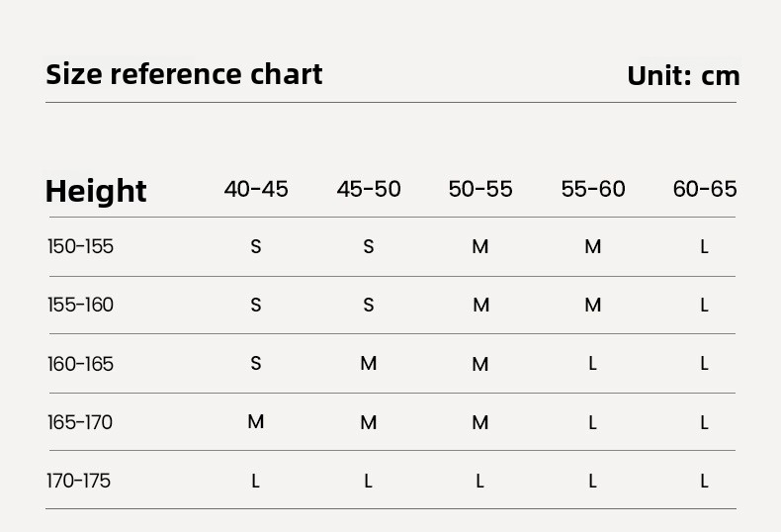This screenshot has height=532, width=781.
Task: Click the 165-170 height row label
Action: coord(80,422)
